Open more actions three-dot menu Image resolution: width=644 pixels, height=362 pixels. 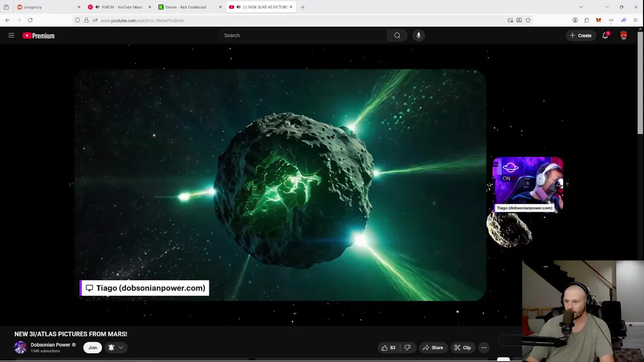484,347
